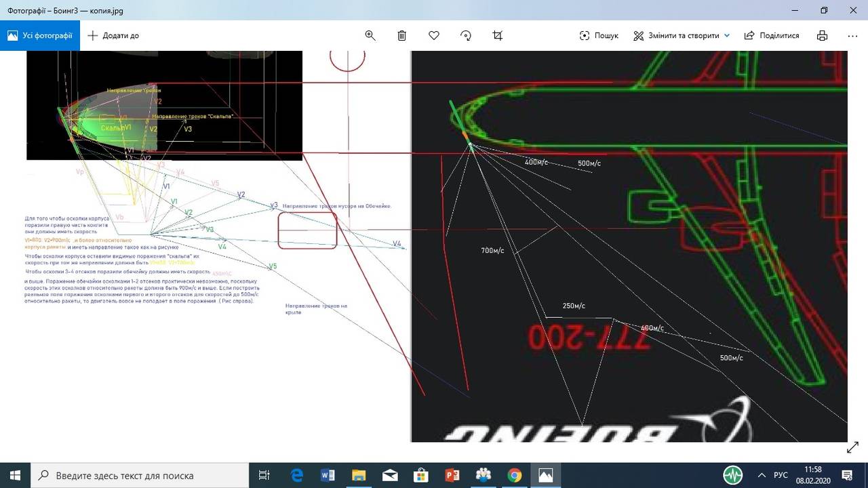The image size is (868, 488).
Task: Show hidden system tray icons
Action: click(x=762, y=475)
